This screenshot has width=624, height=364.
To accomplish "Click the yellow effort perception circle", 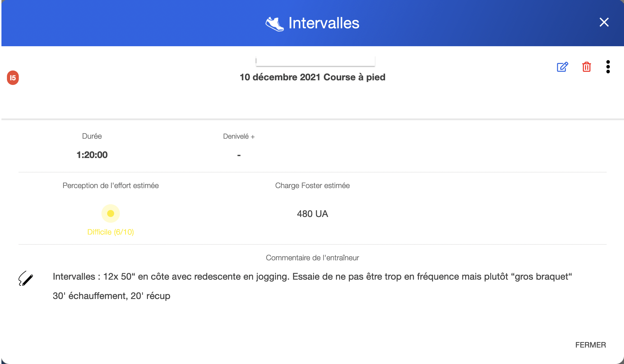I will coord(111,213).
